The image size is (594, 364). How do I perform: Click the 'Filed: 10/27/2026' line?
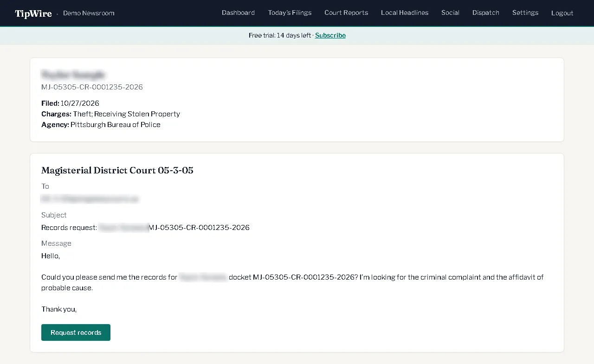70,103
